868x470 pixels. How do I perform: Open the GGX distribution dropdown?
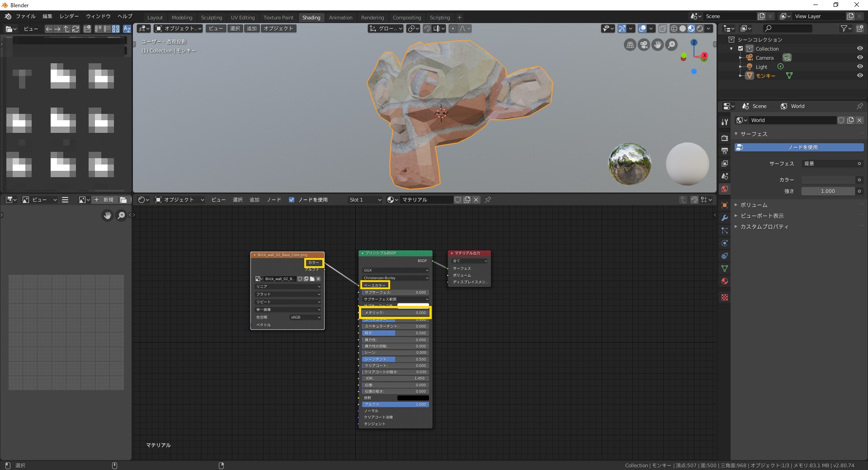click(x=396, y=270)
